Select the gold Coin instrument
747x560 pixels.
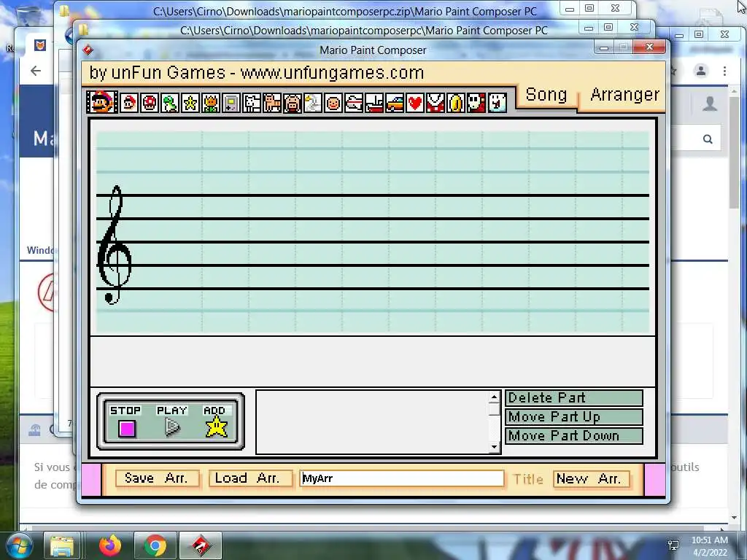(457, 103)
